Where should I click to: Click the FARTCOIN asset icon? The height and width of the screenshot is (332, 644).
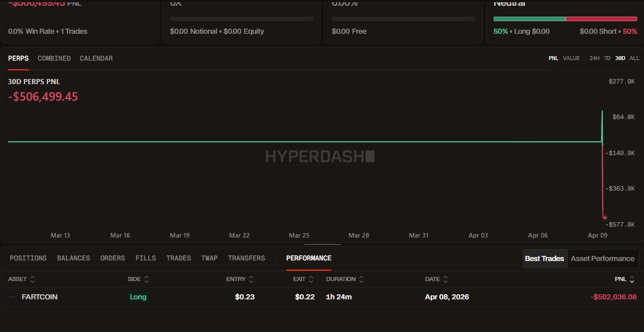coord(13,297)
